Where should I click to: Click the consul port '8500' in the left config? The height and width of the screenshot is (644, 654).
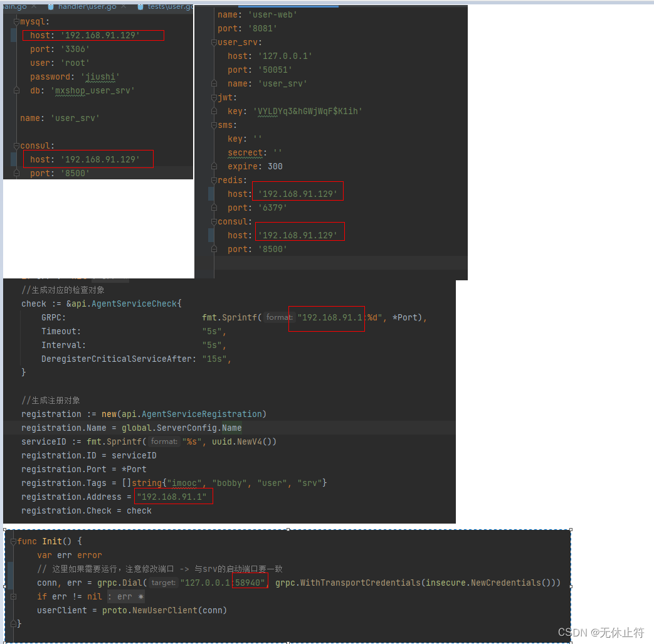point(75,173)
